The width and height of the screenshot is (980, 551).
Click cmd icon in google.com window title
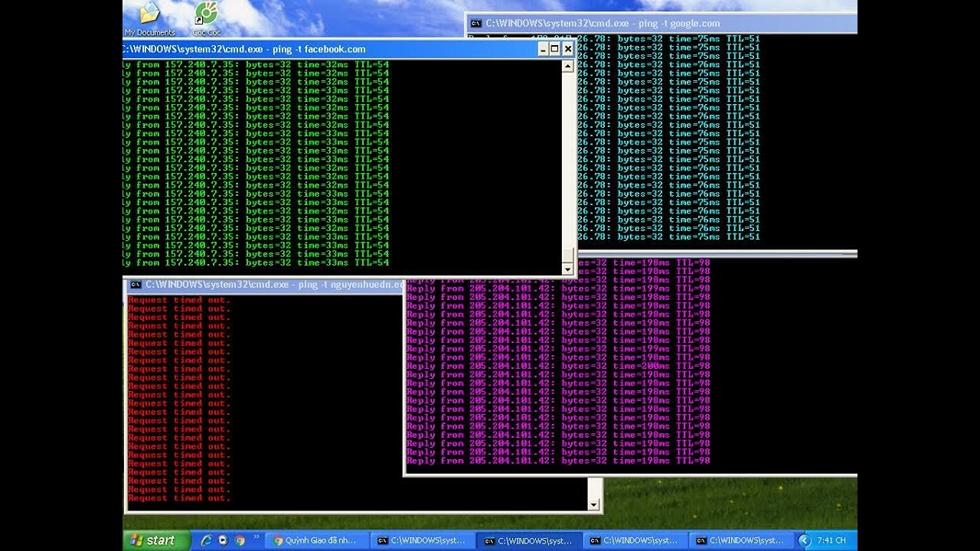pyautogui.click(x=476, y=24)
